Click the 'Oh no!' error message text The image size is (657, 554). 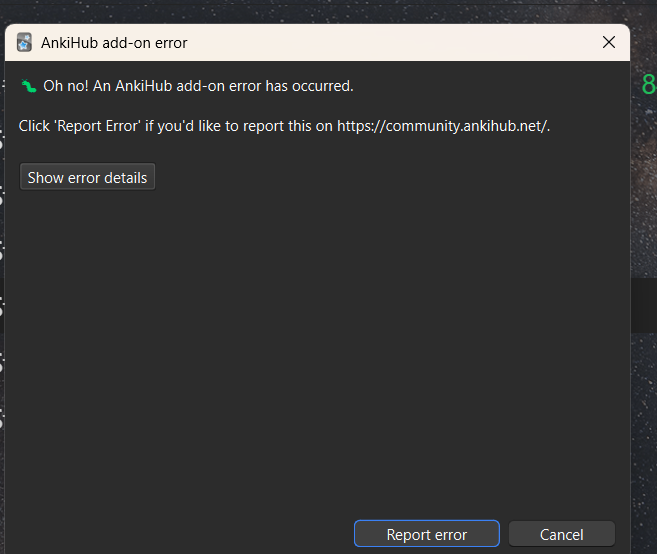[x=198, y=86]
